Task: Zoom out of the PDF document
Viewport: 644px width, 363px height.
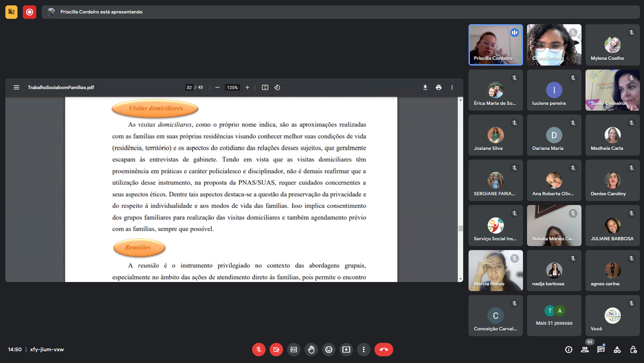Action: (x=217, y=87)
